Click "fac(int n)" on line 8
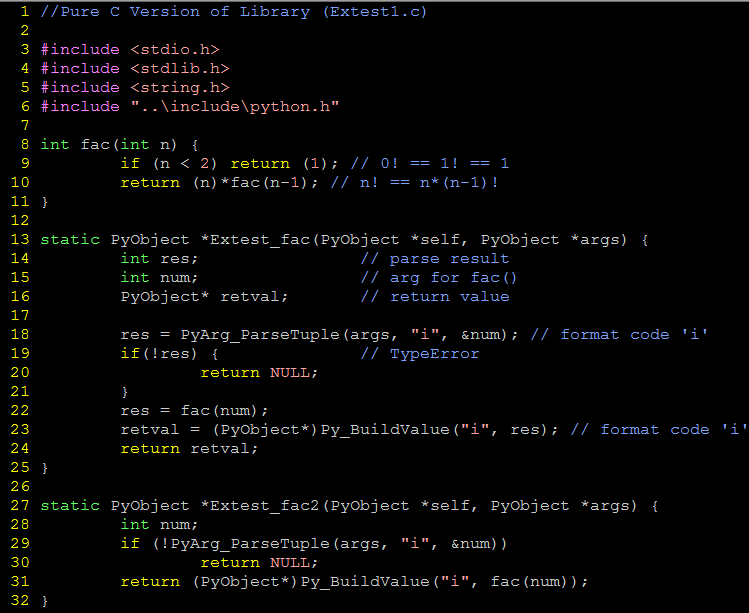 coord(129,144)
